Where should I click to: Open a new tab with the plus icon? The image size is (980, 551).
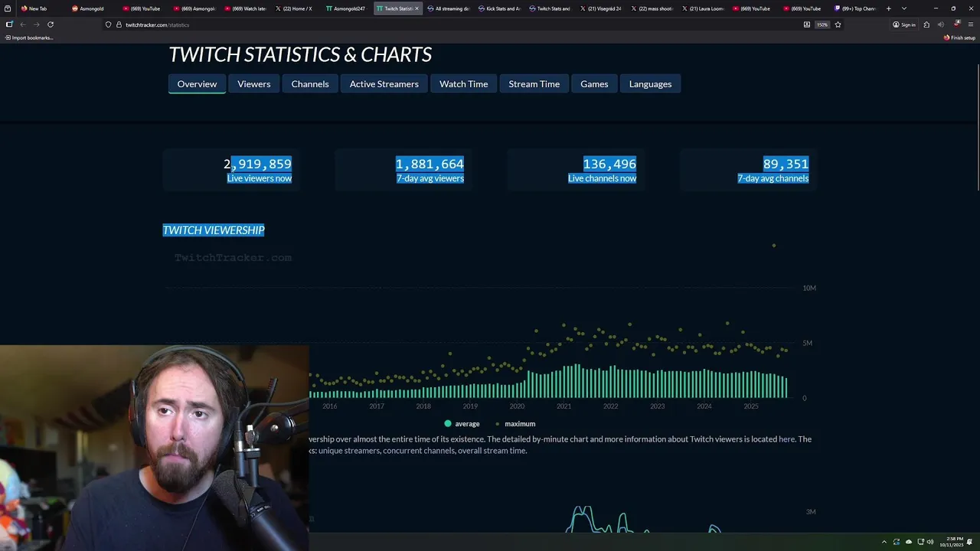point(888,8)
